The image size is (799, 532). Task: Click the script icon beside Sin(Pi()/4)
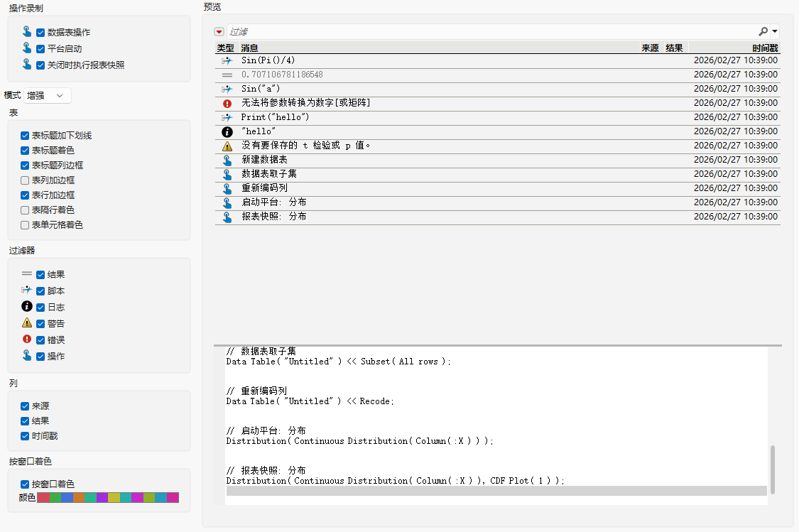click(227, 60)
